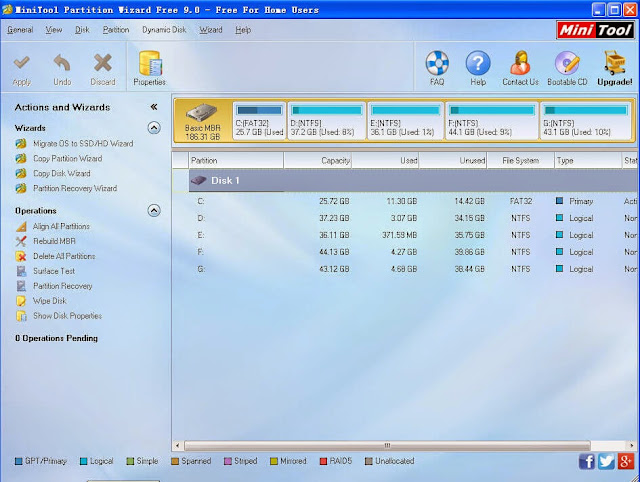Click the Bootable CD icon

tap(567, 63)
